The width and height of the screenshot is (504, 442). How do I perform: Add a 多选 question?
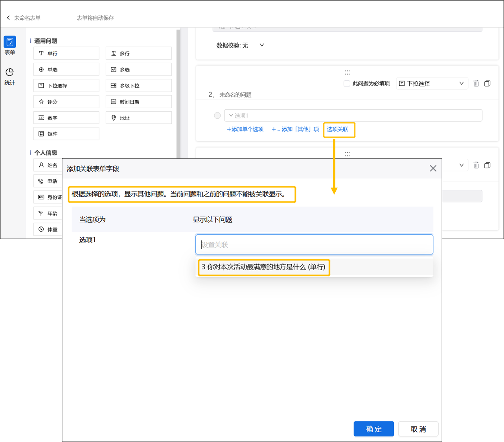point(139,69)
